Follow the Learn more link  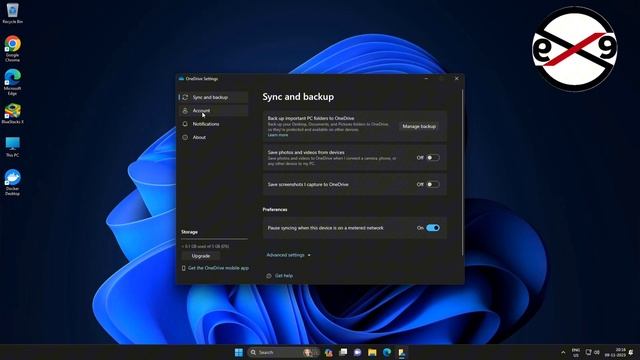pyautogui.click(x=278, y=135)
